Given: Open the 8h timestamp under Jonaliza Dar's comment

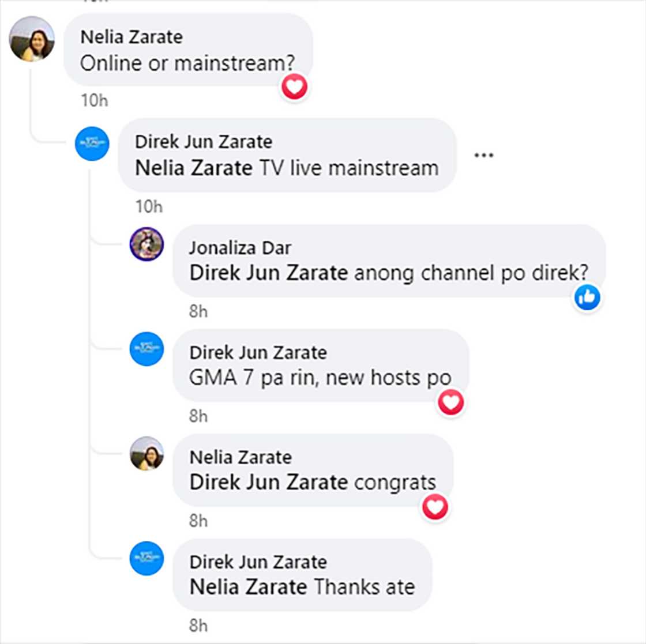Looking at the screenshot, I should [x=198, y=312].
